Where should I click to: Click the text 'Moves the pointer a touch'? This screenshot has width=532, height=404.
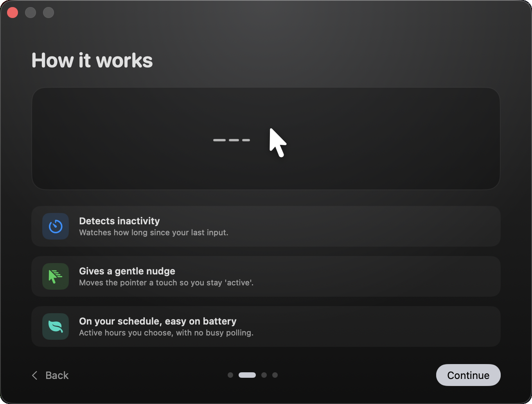pos(128,283)
